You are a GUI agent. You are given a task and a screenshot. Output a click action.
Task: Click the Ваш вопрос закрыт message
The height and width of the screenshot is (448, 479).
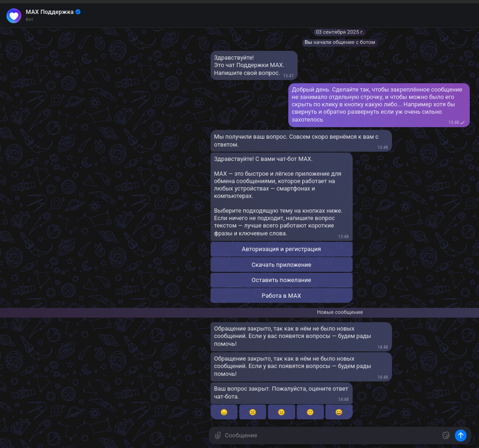(281, 393)
